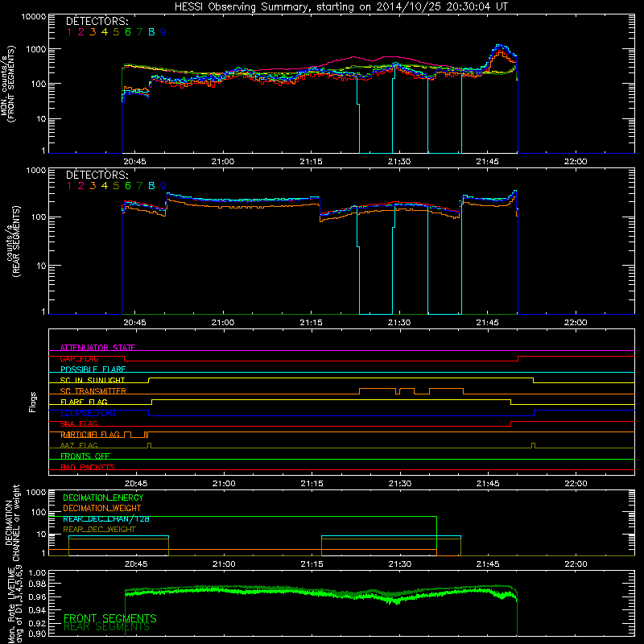The width and height of the screenshot is (644, 644).
Task: Pick detector 8 label in rear segments legend
Action: (x=151, y=186)
